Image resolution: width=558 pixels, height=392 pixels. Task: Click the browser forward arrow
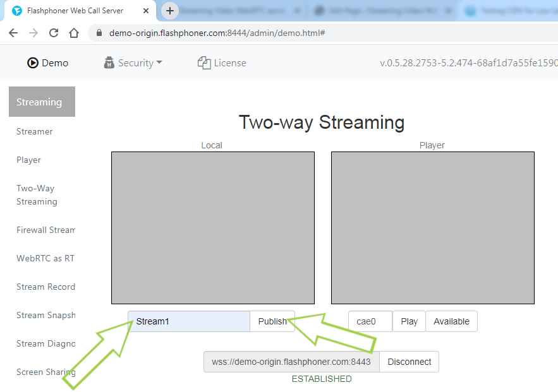tap(33, 33)
